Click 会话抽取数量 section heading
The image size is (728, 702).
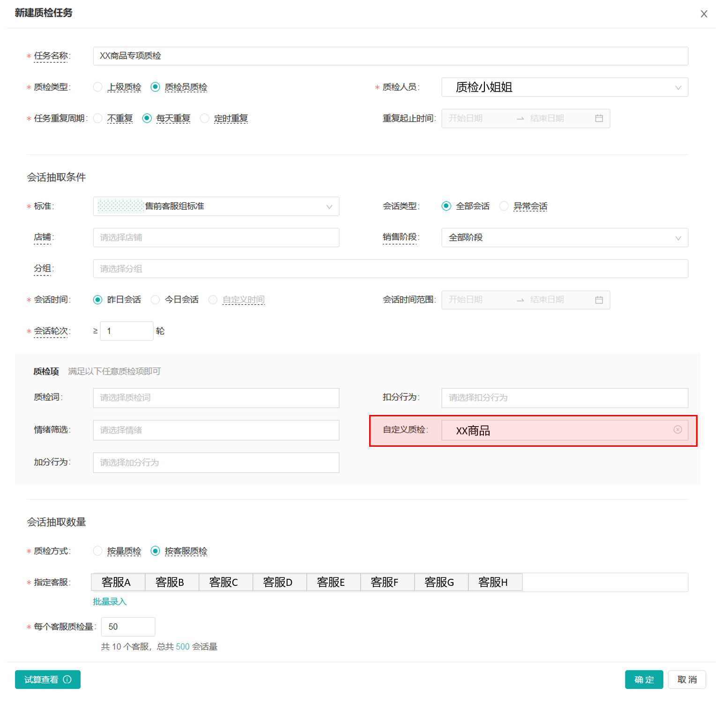tap(56, 522)
